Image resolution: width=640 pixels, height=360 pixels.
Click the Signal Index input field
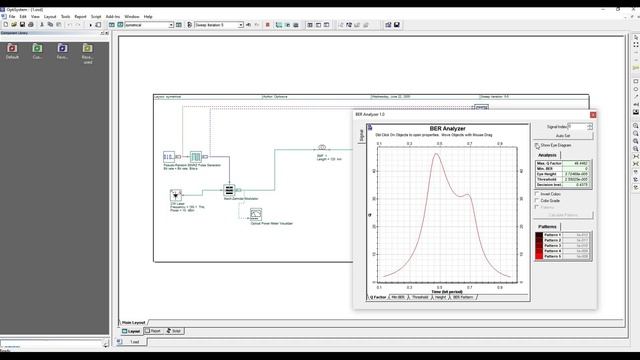click(x=578, y=127)
